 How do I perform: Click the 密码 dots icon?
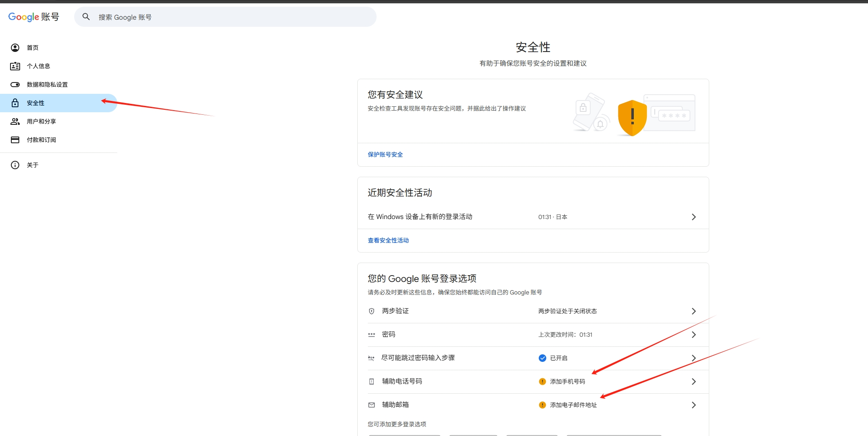tap(372, 335)
